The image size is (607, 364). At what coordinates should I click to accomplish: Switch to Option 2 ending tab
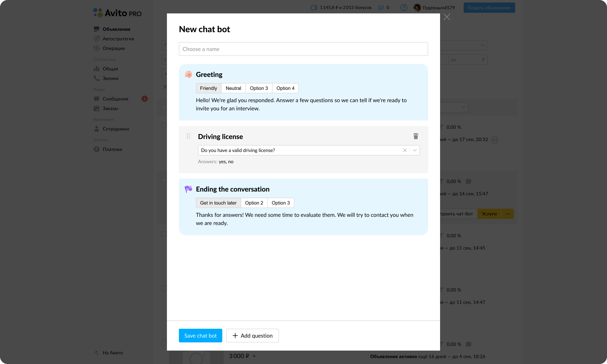click(254, 203)
